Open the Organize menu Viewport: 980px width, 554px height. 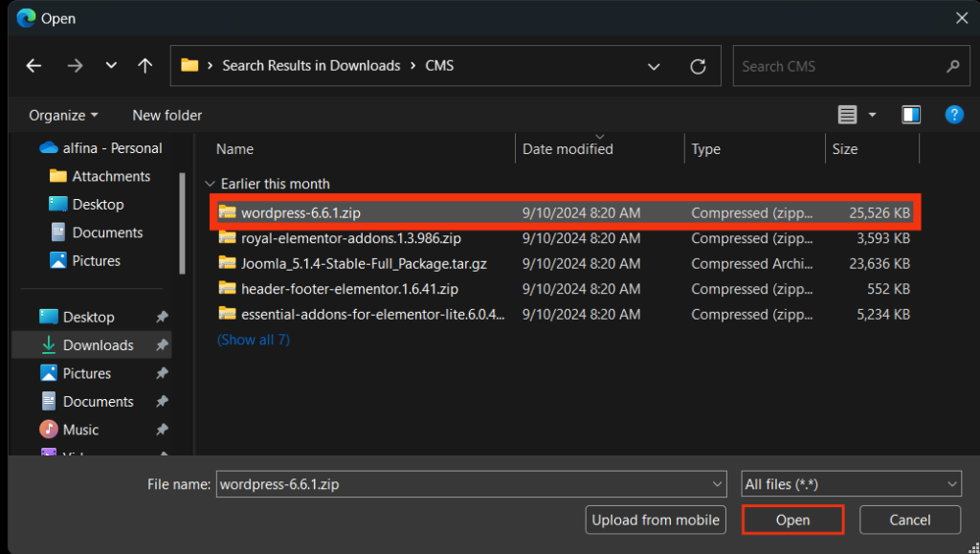63,115
